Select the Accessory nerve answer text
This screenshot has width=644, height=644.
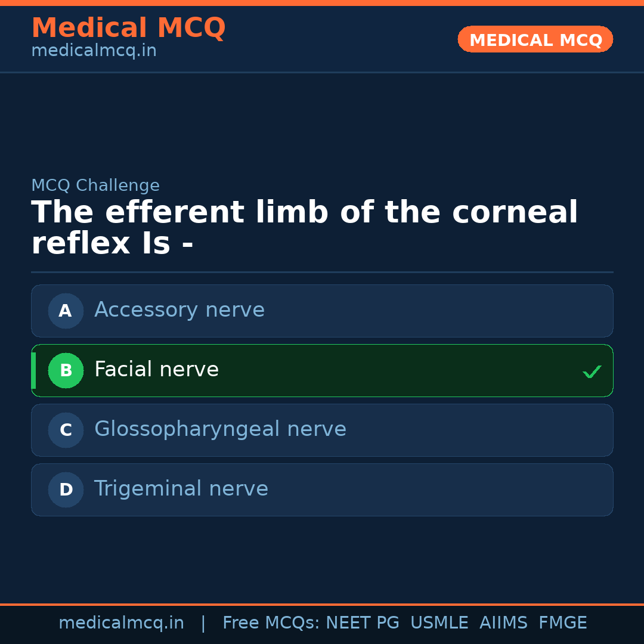[179, 310]
